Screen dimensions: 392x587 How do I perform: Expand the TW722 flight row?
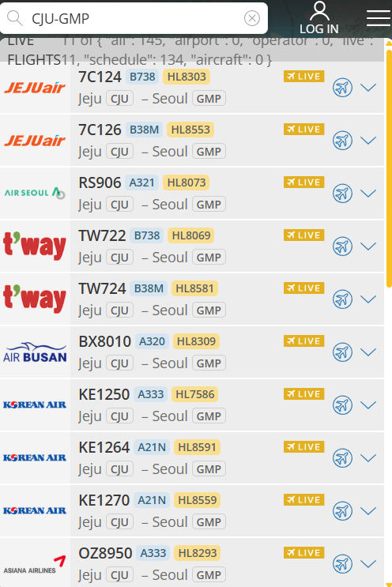click(x=368, y=246)
